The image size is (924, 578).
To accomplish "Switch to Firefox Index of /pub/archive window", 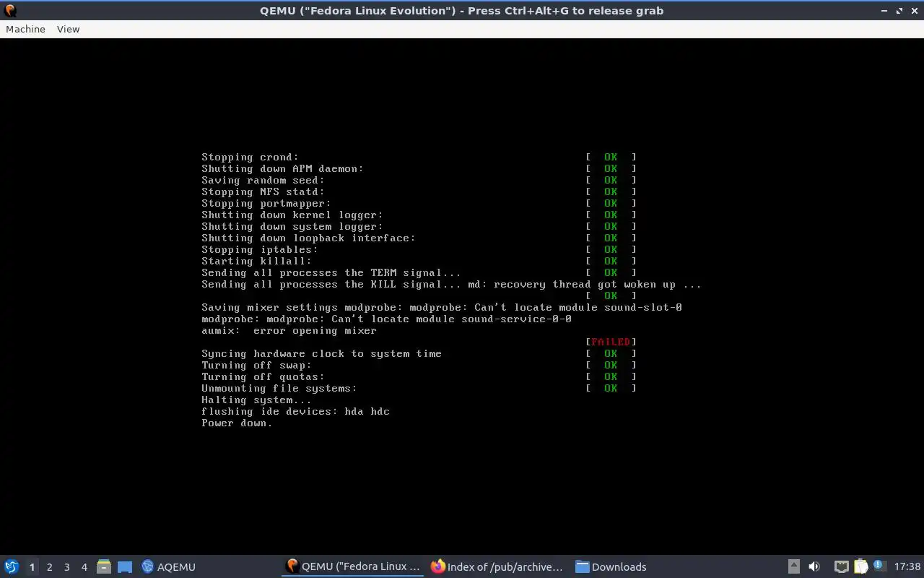I will click(497, 566).
